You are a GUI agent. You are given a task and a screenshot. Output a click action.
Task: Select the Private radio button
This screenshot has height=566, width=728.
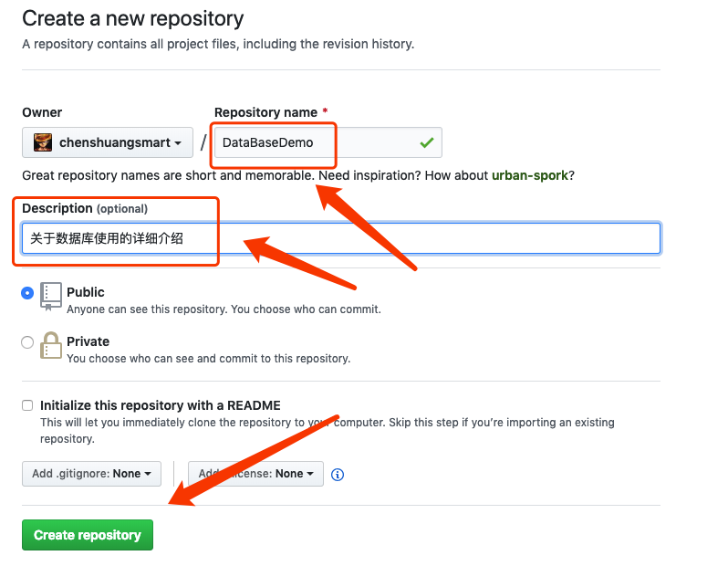click(x=27, y=342)
